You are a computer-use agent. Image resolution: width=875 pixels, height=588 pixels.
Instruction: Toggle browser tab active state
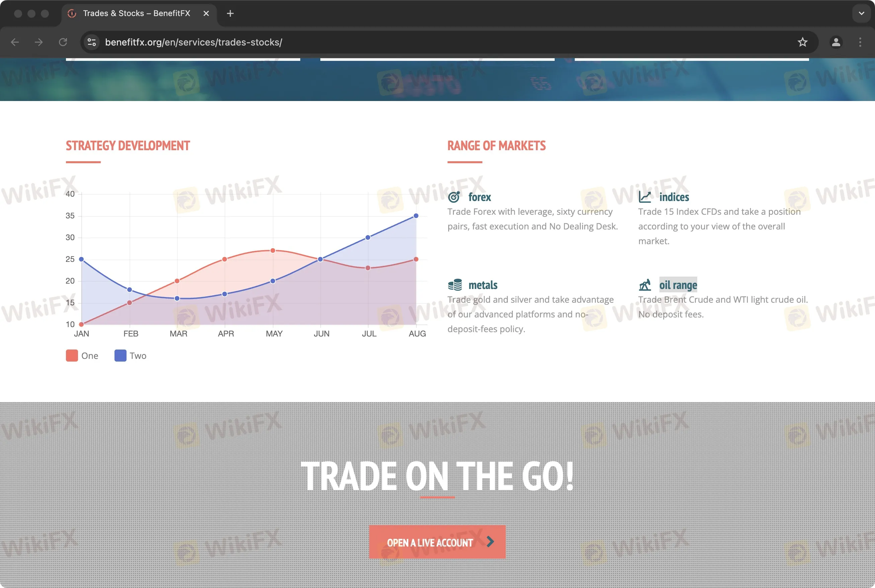point(138,13)
